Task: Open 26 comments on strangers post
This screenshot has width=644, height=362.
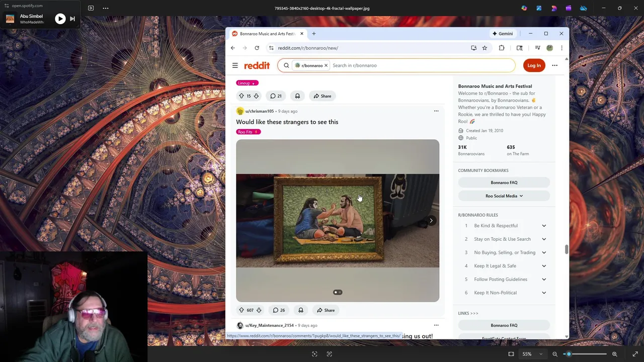Action: pyautogui.click(x=279, y=310)
